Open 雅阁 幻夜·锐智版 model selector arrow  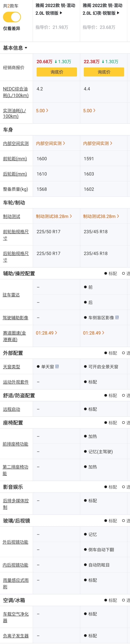(118, 13)
